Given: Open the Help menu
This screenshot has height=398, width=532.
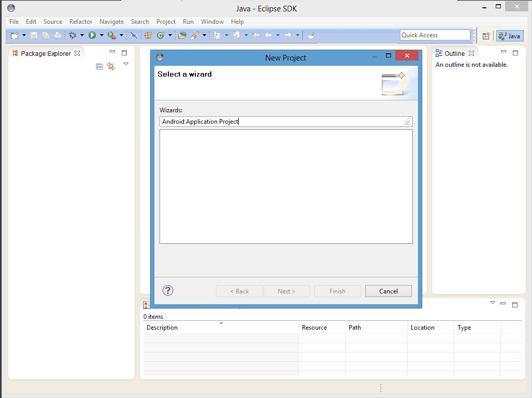Looking at the screenshot, I should point(237,22).
